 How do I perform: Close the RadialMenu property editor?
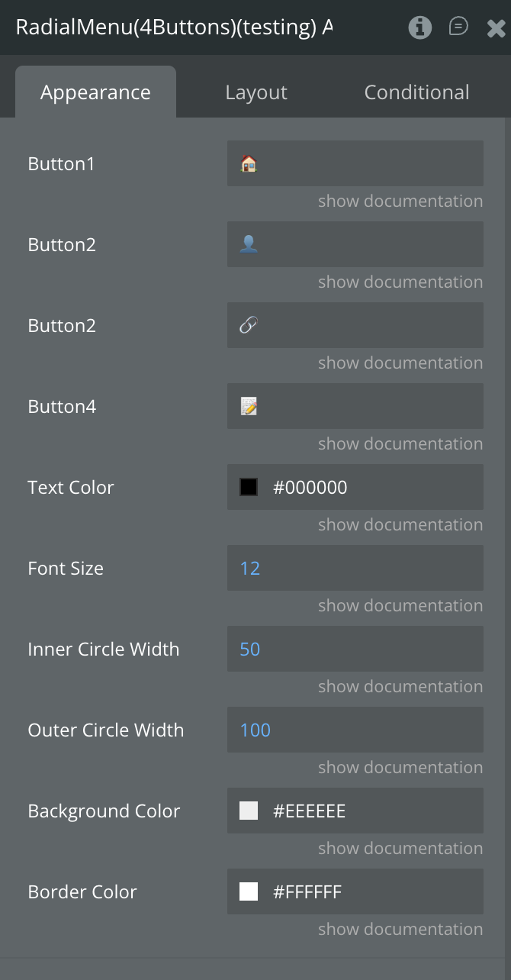point(496,29)
